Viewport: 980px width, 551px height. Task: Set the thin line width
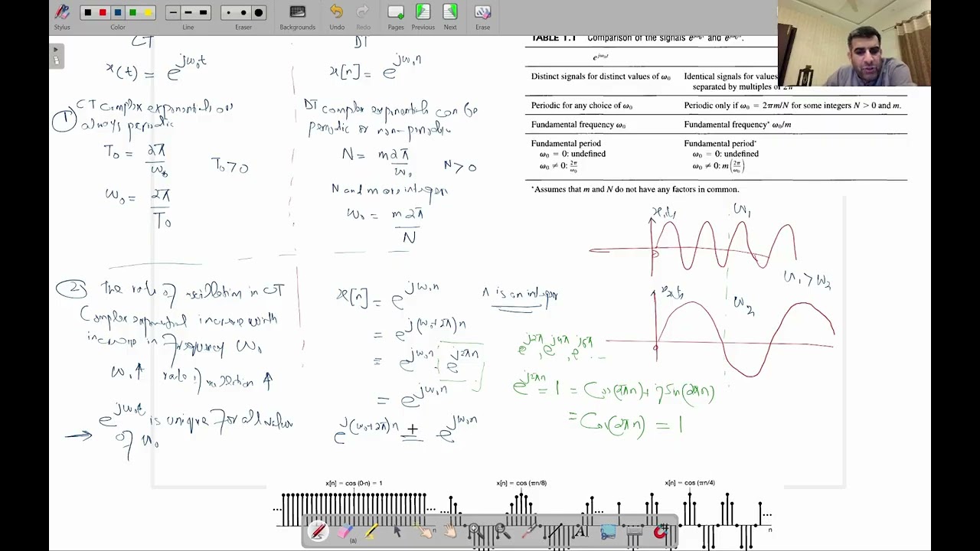click(173, 12)
